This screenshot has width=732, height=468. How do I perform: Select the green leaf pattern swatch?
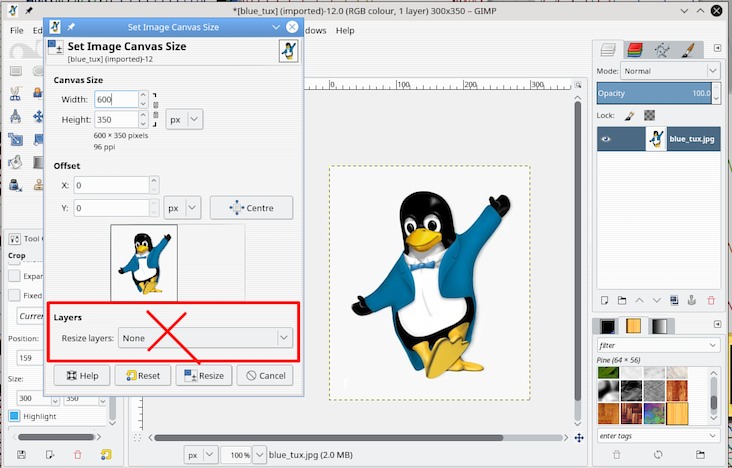(608, 373)
